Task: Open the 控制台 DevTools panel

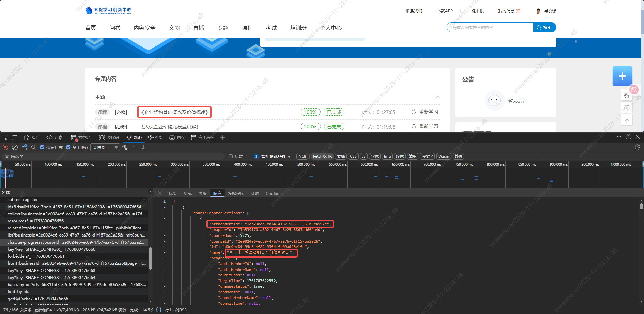Action: tap(81, 138)
